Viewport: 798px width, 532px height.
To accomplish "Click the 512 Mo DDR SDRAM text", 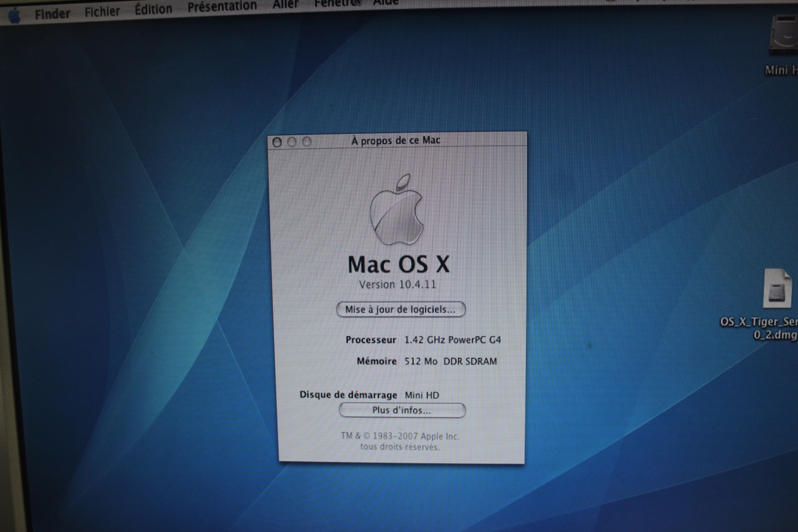I will pyautogui.click(x=451, y=361).
